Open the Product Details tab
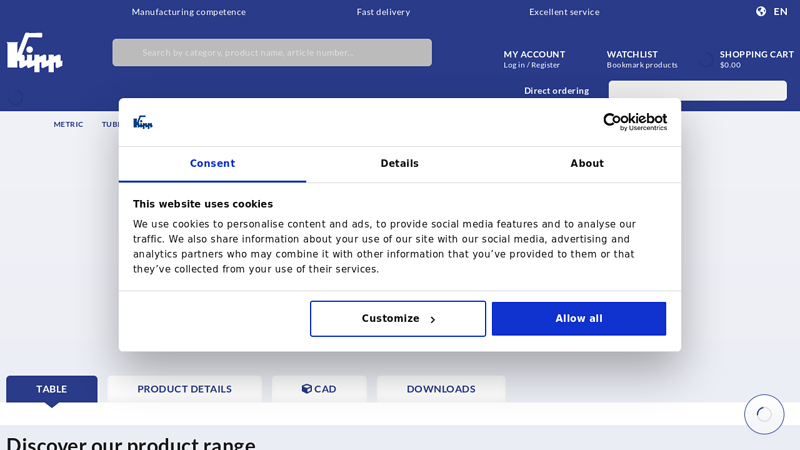This screenshot has height=450, width=800. [x=184, y=389]
